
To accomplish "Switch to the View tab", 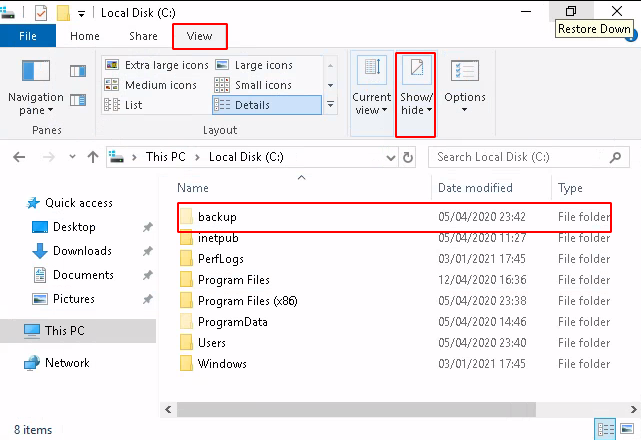I will click(x=199, y=36).
